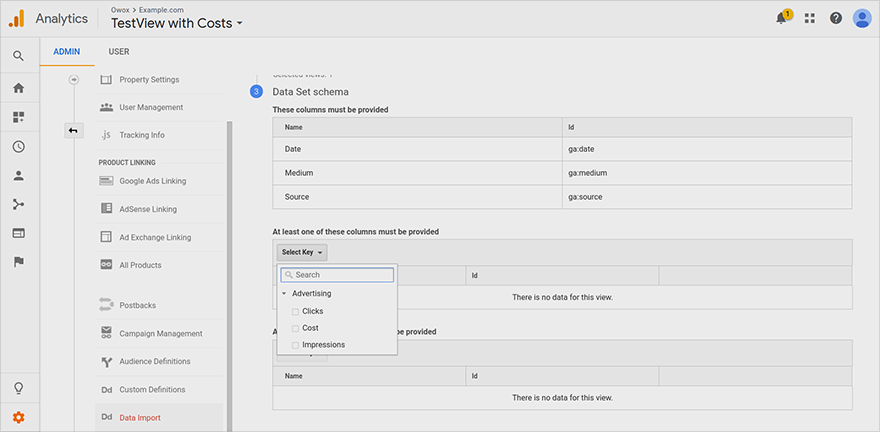Check the Clicks checkbox
Image resolution: width=880 pixels, height=432 pixels.
pyautogui.click(x=295, y=311)
